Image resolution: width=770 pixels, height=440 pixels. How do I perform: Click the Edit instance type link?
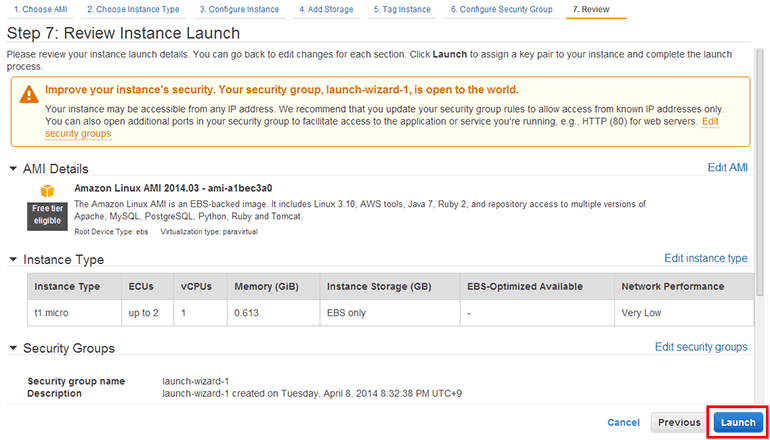pyautogui.click(x=705, y=258)
